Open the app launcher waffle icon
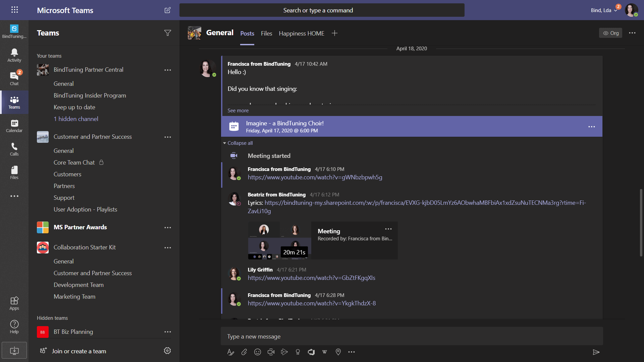This screenshot has width=644, height=362. point(14,10)
